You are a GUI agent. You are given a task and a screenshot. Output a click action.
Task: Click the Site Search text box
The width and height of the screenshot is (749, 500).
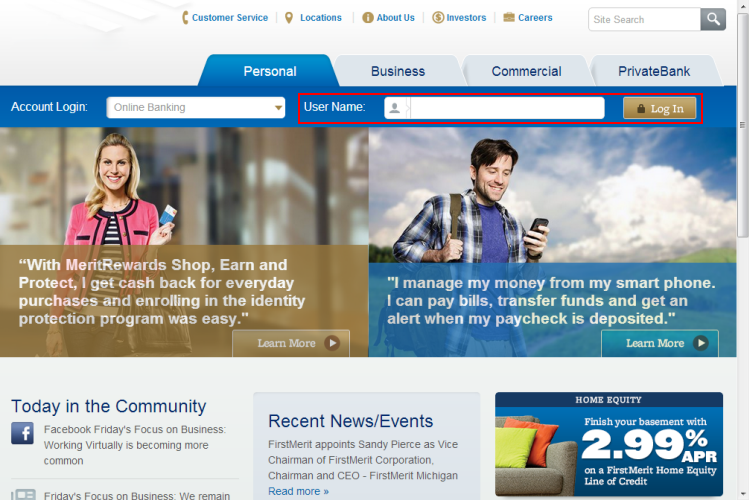(644, 19)
